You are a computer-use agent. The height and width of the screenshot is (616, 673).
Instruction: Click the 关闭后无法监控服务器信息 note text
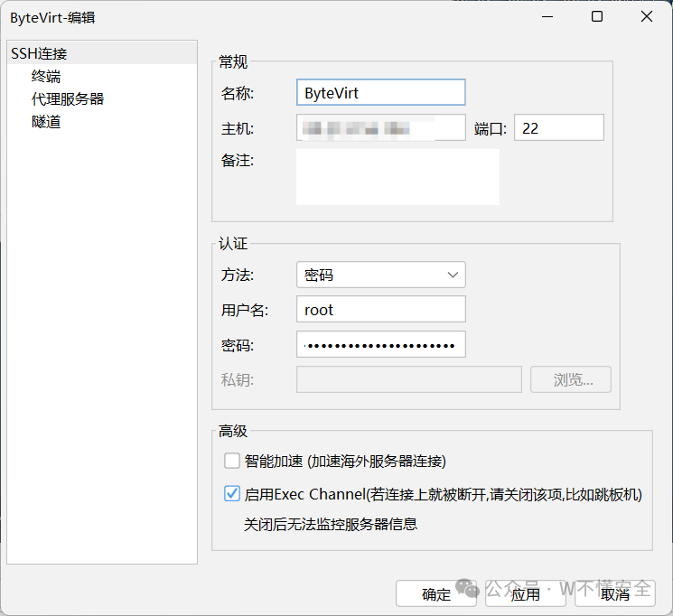pyautogui.click(x=331, y=524)
